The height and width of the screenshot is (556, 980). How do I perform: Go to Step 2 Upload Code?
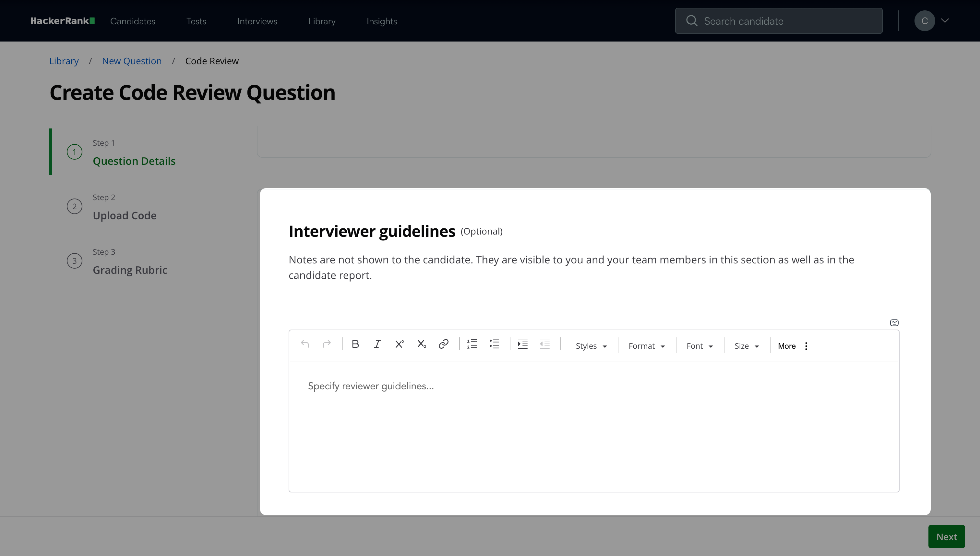click(x=125, y=215)
